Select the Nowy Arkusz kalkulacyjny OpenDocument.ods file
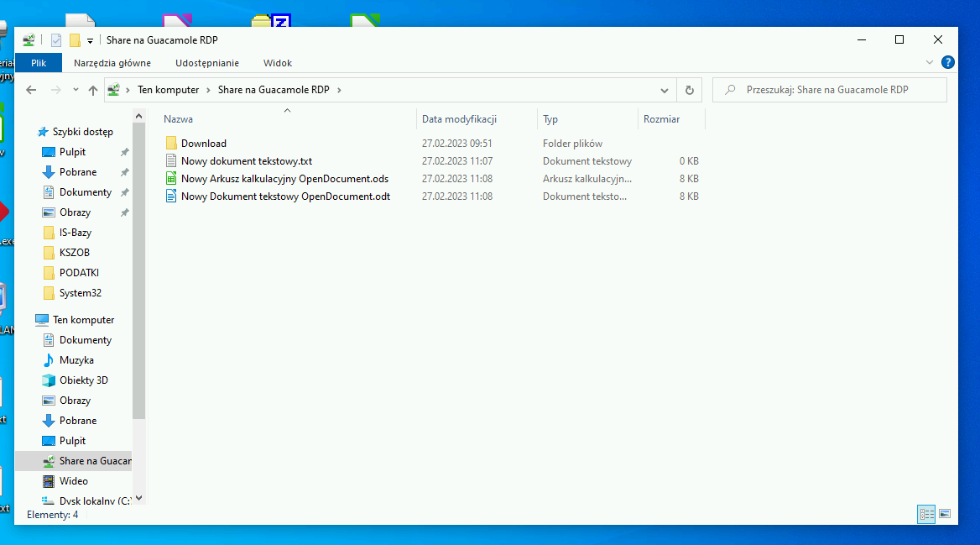This screenshot has width=980, height=545. pyautogui.click(x=284, y=179)
